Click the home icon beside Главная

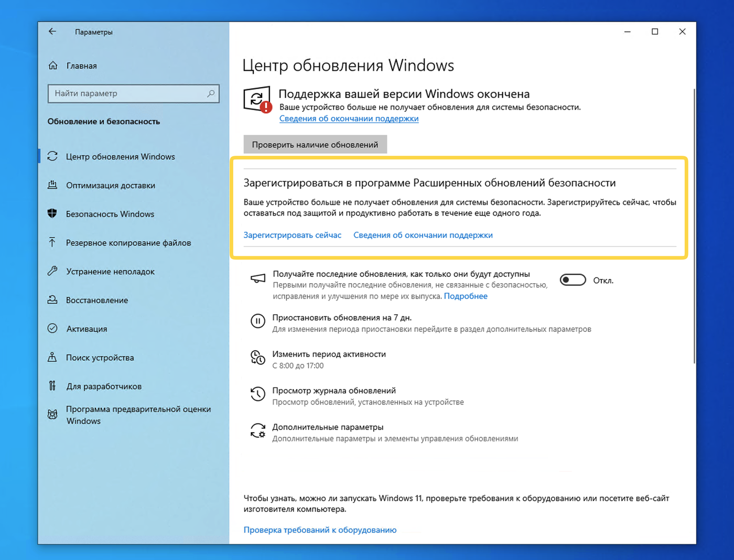[x=53, y=66]
